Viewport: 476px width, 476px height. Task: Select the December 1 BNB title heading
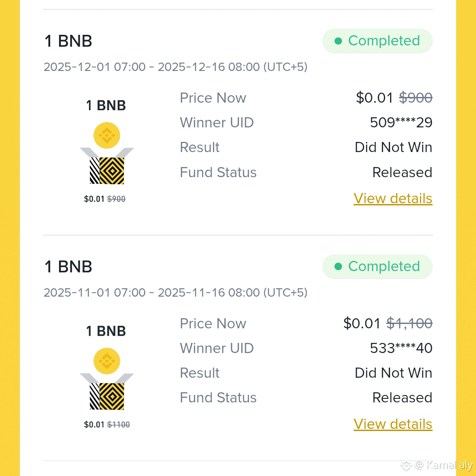pos(67,41)
